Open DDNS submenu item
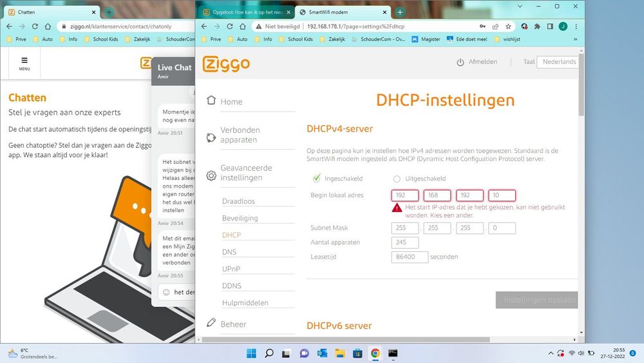Image resolution: width=644 pixels, height=363 pixels. (x=232, y=285)
